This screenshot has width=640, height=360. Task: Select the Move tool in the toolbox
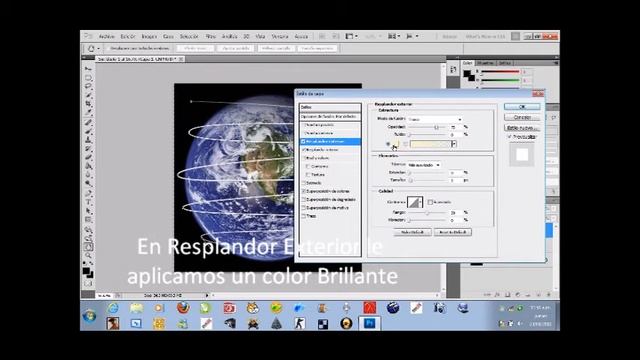click(x=88, y=69)
